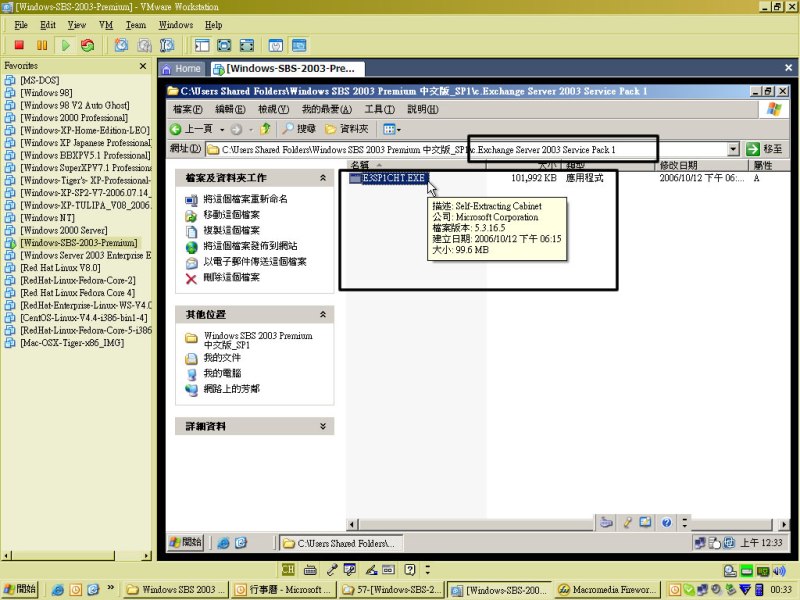The image size is (800, 600).
Task: Click the explorer address path field
Action: point(466,149)
